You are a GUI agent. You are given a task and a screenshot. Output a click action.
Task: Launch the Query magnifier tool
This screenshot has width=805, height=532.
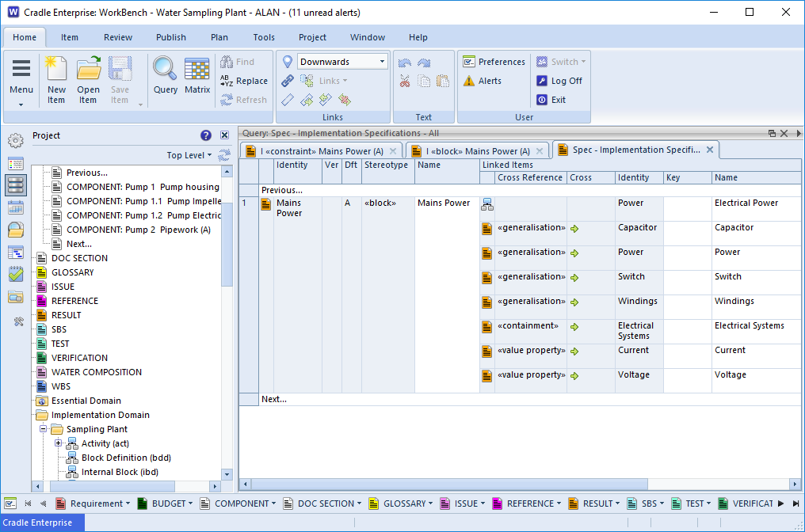click(166, 76)
